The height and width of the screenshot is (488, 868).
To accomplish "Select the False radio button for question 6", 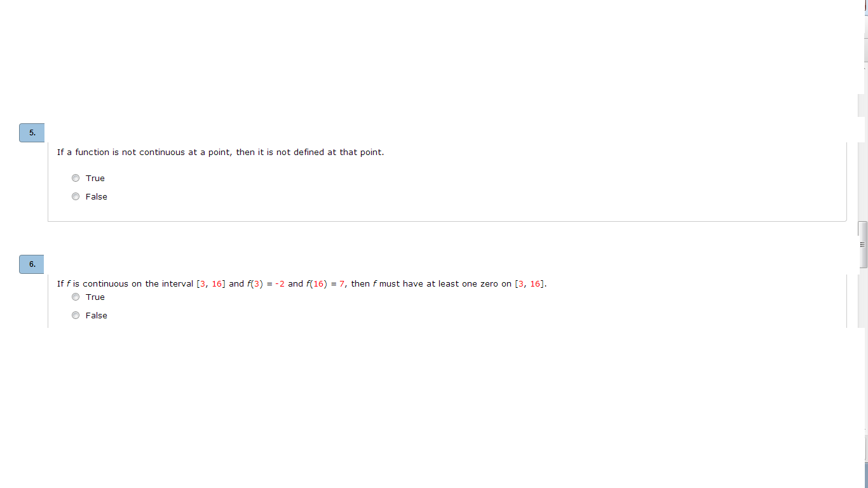I will [x=76, y=315].
